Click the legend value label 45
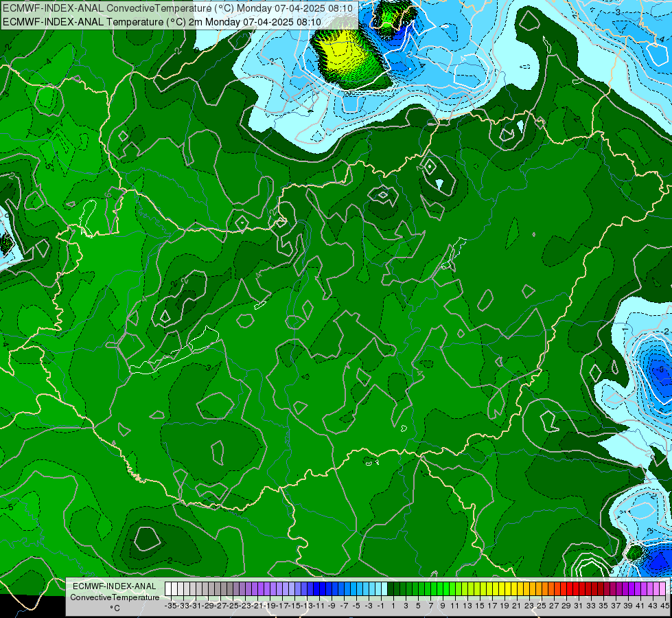The height and width of the screenshot is (618, 672). click(664, 606)
